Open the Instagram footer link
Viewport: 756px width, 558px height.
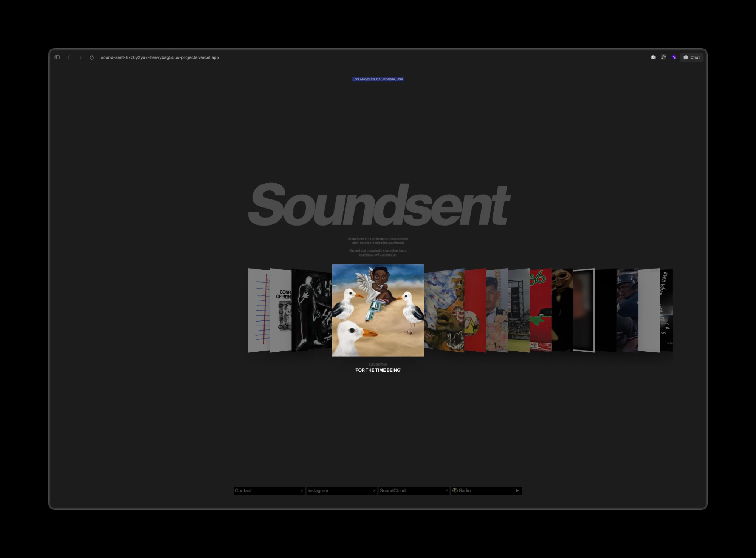[341, 490]
